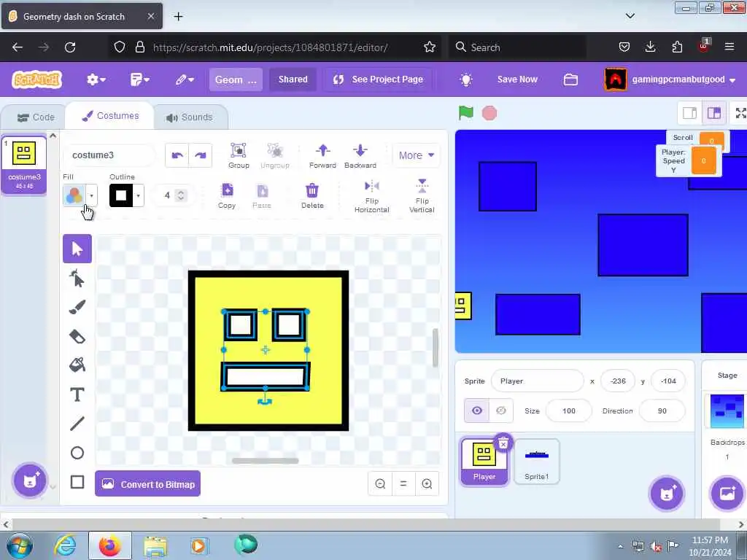Viewport: 747px width, 560px height.
Task: Click the Shared button
Action: [293, 79]
